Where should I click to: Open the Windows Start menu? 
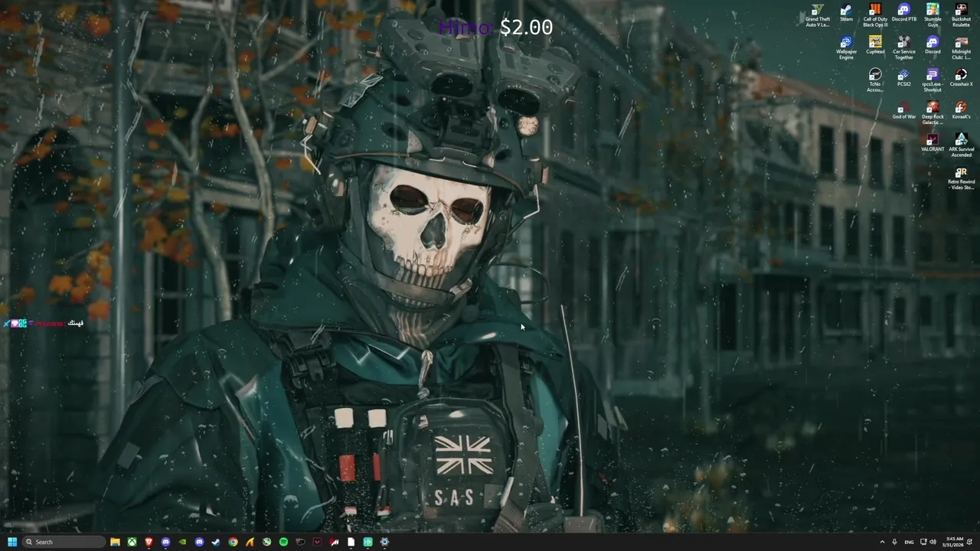pyautogui.click(x=12, y=542)
